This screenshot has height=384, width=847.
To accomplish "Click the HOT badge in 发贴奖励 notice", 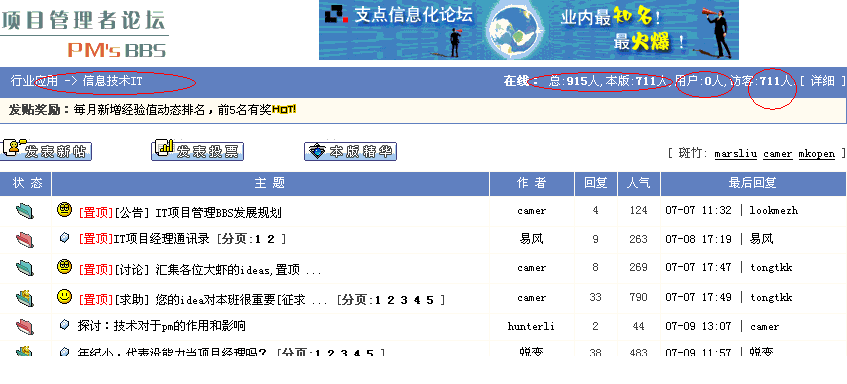I will [284, 110].
